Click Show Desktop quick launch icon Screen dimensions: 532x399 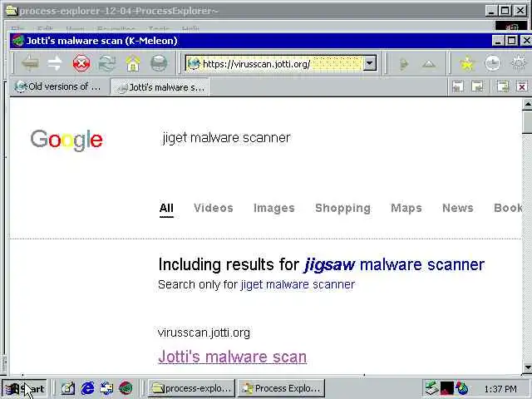coord(68,388)
